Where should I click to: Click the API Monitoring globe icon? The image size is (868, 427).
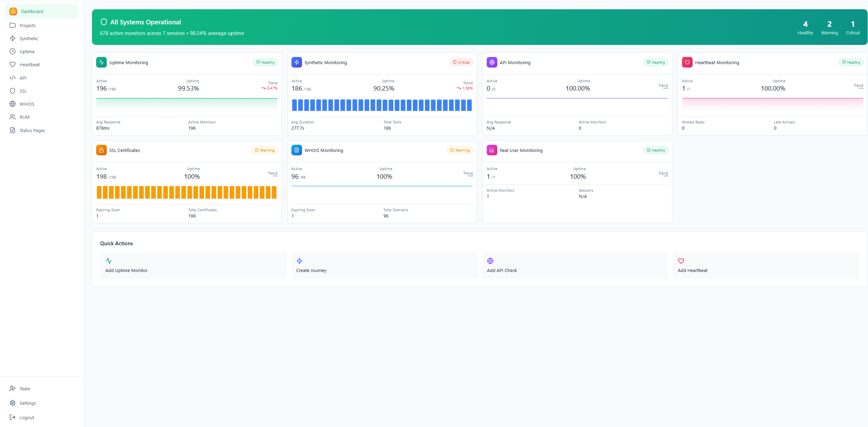coord(492,62)
